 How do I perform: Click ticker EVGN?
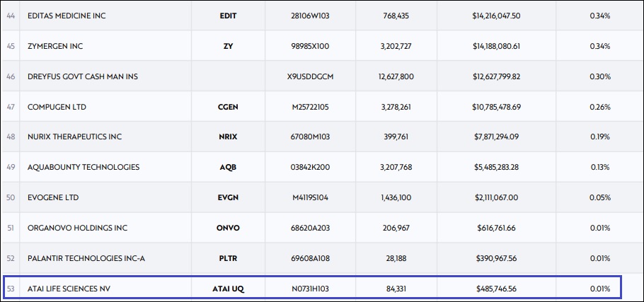pyautogui.click(x=229, y=197)
